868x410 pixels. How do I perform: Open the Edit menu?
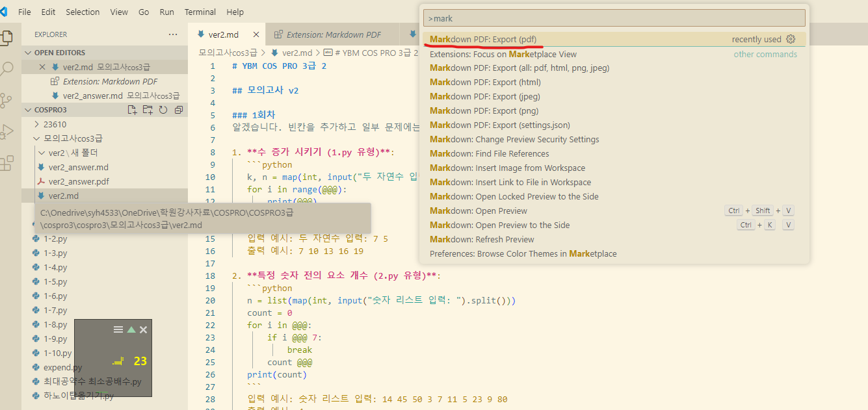point(48,12)
